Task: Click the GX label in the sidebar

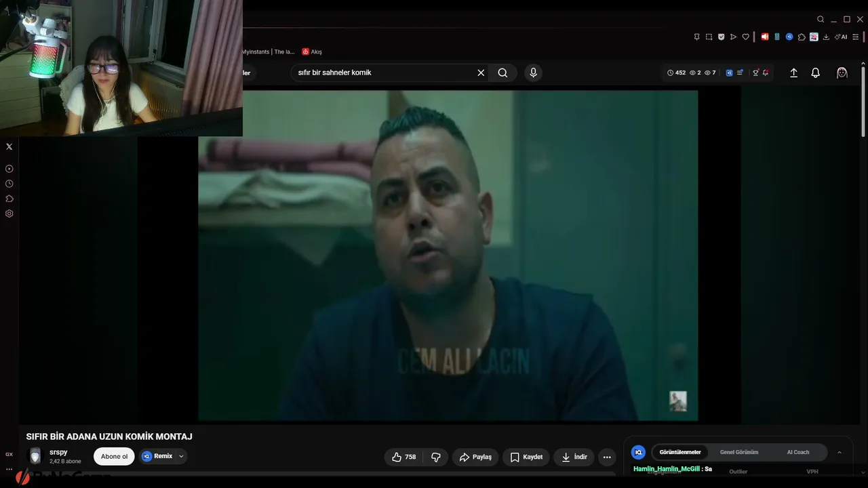Action: point(9,454)
